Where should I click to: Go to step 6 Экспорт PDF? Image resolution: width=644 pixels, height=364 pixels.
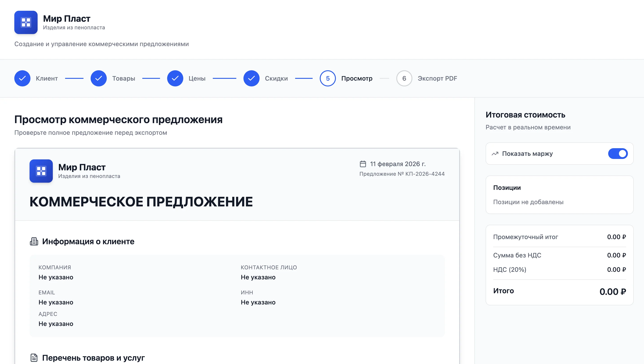(404, 78)
